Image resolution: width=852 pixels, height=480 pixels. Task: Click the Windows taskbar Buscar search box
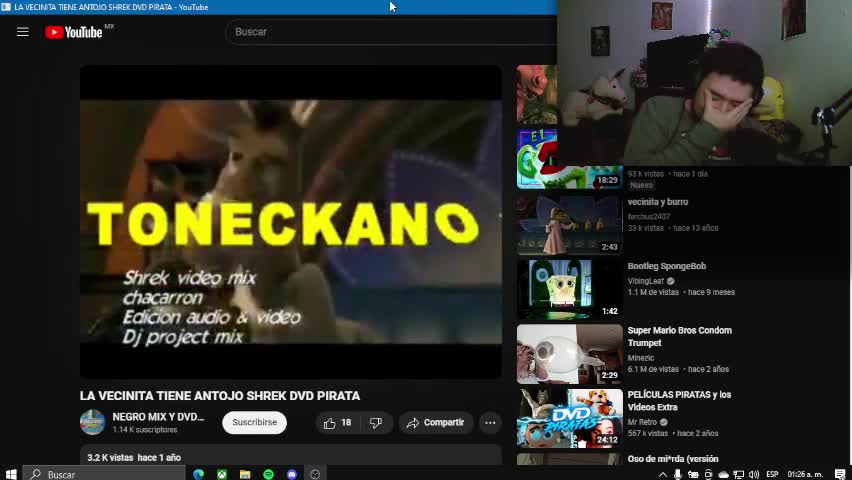click(104, 474)
